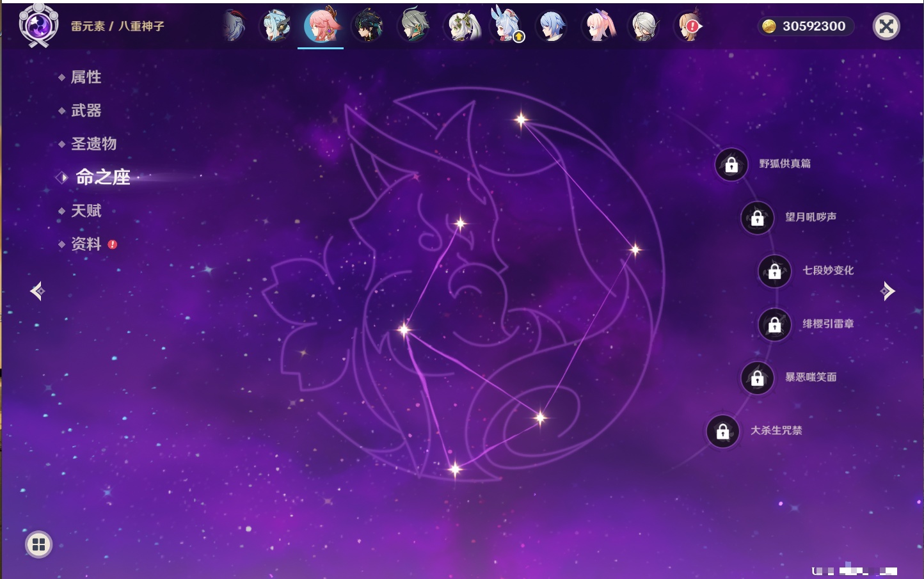Viewport: 924px width, 579px height.
Task: Open the blonde character with red alert badge
Action: (x=689, y=26)
